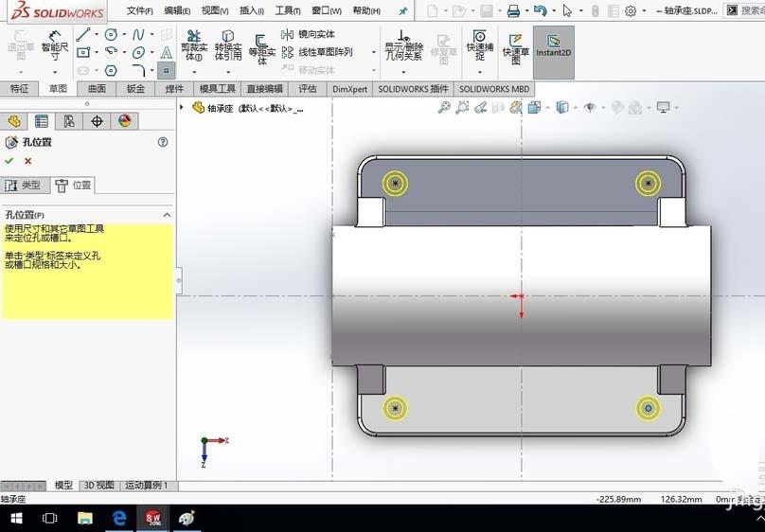Select the Ellipse sketch tool
Image resolution: width=765 pixels, height=532 pixels.
(x=138, y=52)
